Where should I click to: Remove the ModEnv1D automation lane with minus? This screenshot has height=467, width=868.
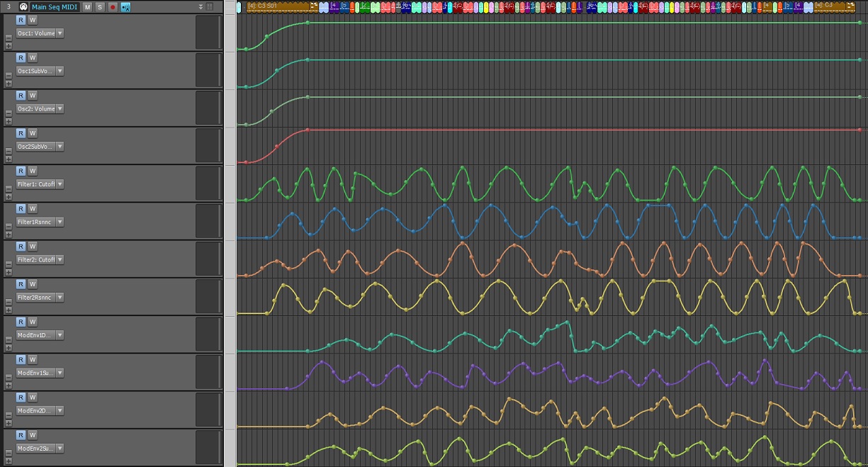tap(9, 339)
